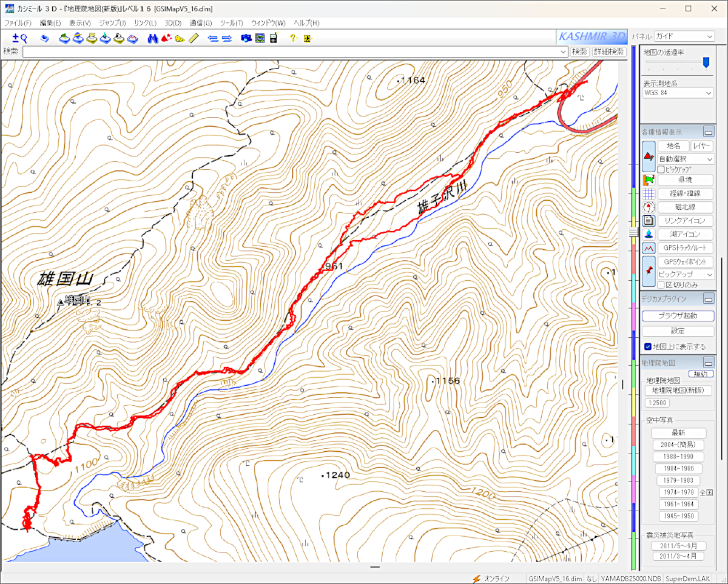Viewport: 728px width, 584px height.
Task: Open the ツール(T) menu
Action: coord(231,23)
